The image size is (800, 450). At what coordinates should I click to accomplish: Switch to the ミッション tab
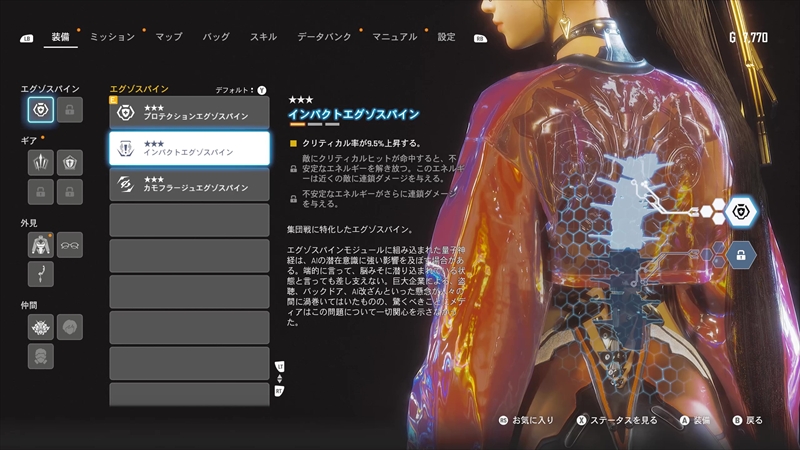pyautogui.click(x=112, y=37)
